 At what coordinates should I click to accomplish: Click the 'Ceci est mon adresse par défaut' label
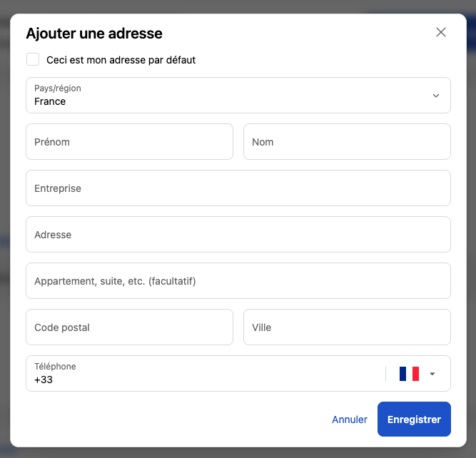[x=121, y=60]
